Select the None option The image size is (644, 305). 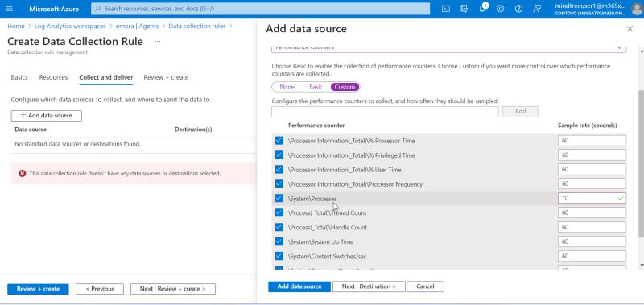tap(287, 87)
